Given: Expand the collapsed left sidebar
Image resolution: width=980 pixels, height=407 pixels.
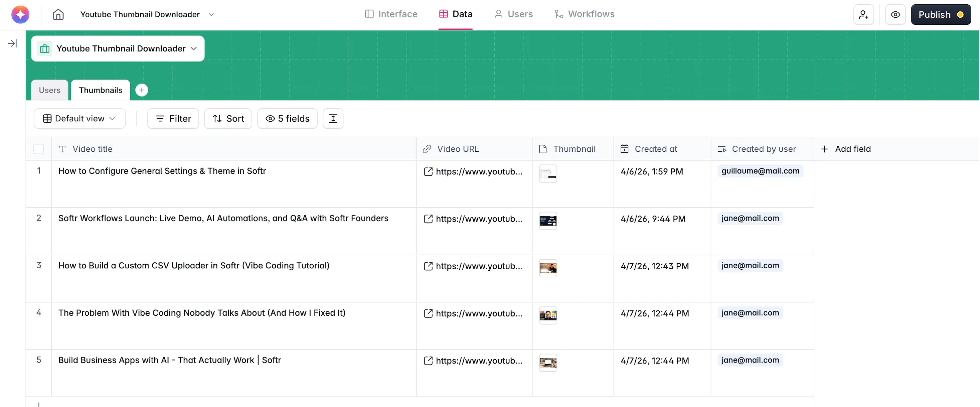Looking at the screenshot, I should [13, 43].
